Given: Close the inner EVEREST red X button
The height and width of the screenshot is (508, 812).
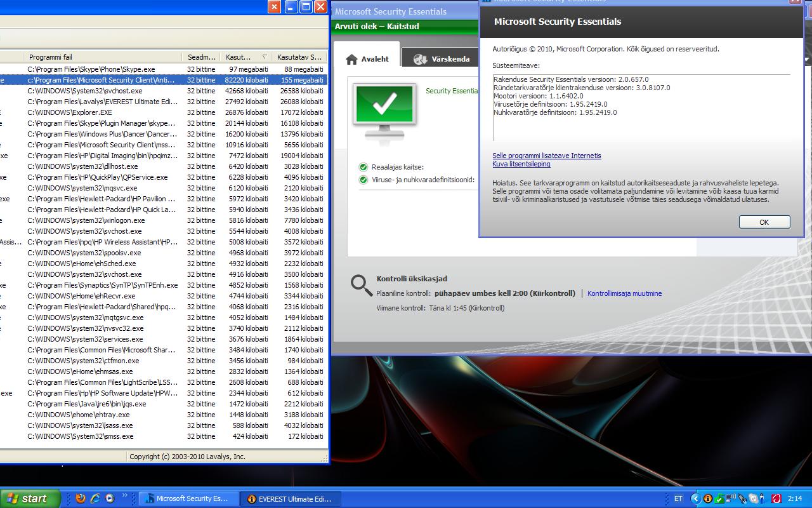Looking at the screenshot, I should coord(274,7).
